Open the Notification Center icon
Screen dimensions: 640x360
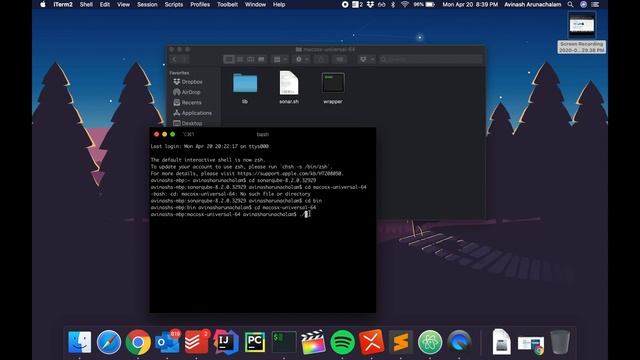pos(596,4)
